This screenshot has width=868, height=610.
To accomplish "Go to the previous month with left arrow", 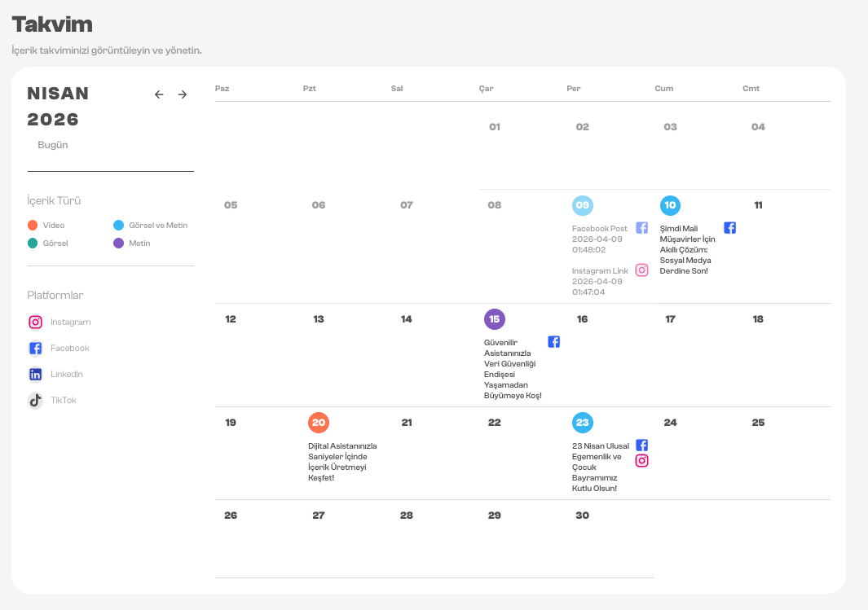I will tap(159, 94).
